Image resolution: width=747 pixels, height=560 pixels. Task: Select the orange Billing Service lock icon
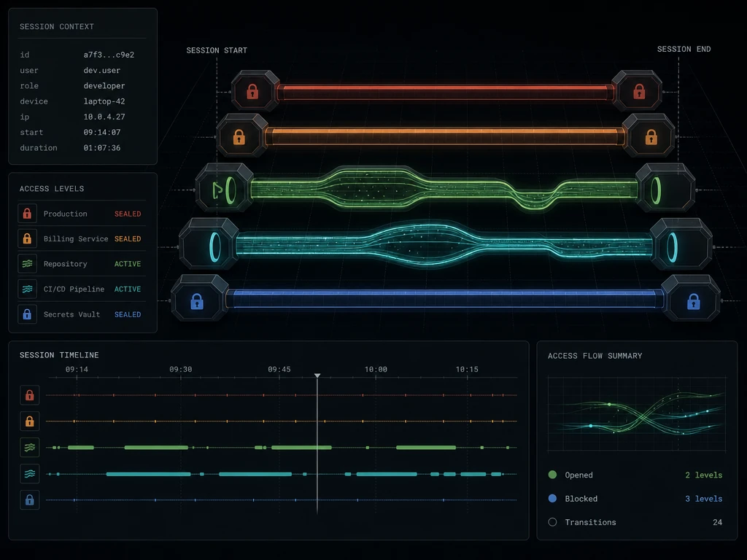[27, 238]
